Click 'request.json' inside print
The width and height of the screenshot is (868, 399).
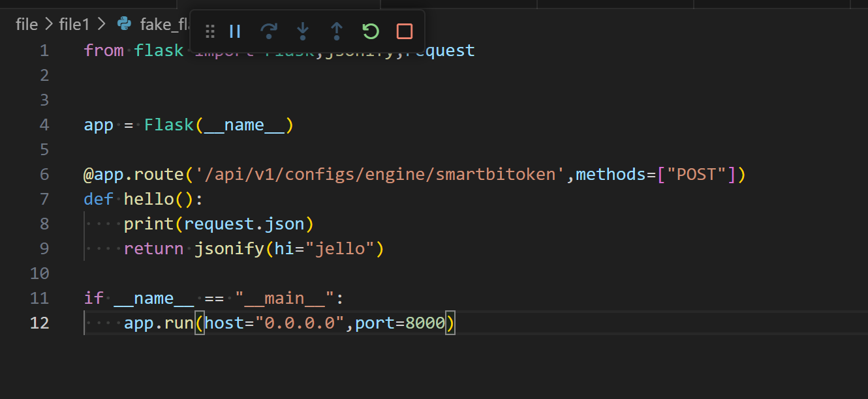pos(244,224)
